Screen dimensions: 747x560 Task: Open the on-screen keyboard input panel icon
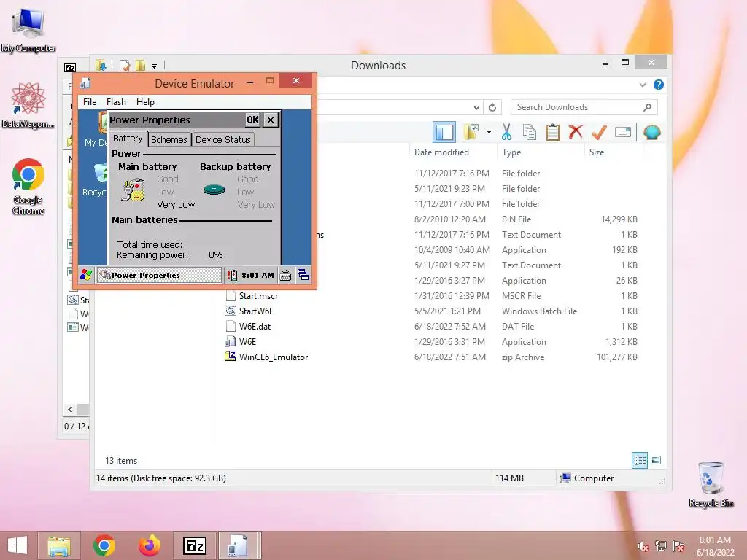[x=285, y=275]
